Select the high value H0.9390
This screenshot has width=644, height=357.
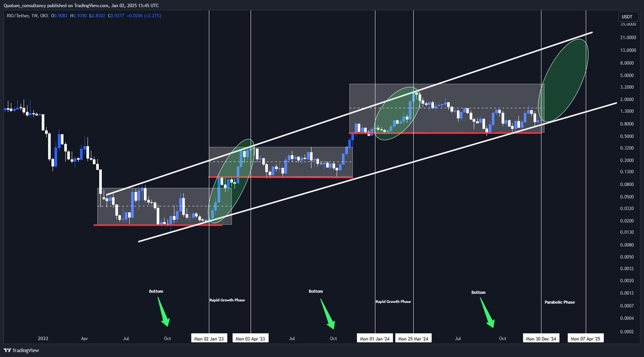coord(79,16)
